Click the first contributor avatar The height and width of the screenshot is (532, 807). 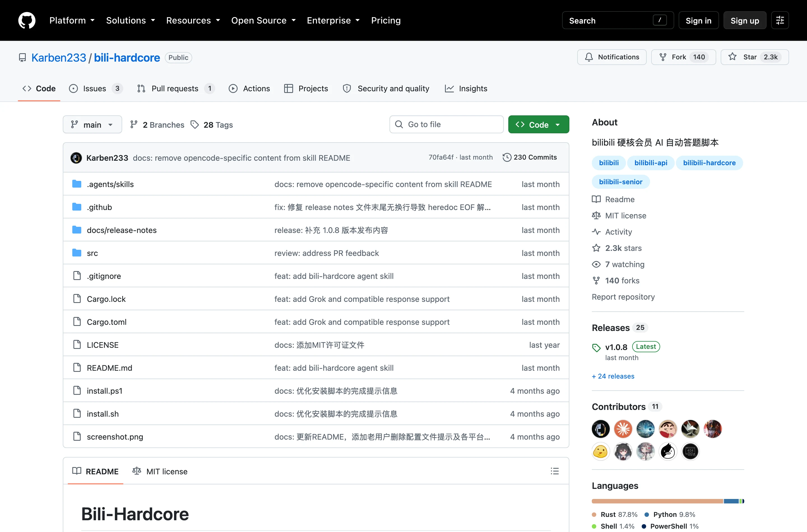click(x=600, y=429)
